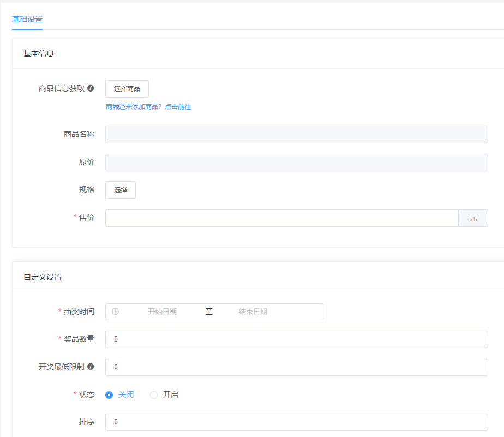Click info icon beside 开奖最低限制

(91, 367)
